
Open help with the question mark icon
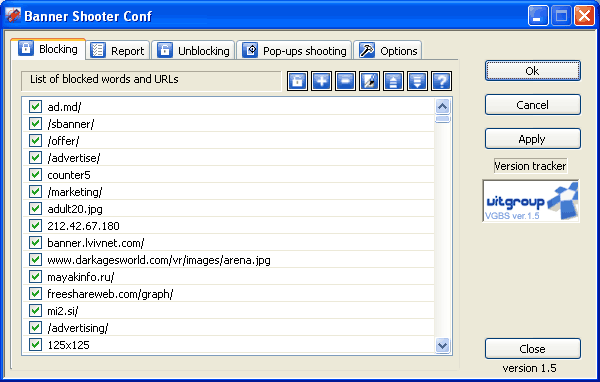coord(441,81)
